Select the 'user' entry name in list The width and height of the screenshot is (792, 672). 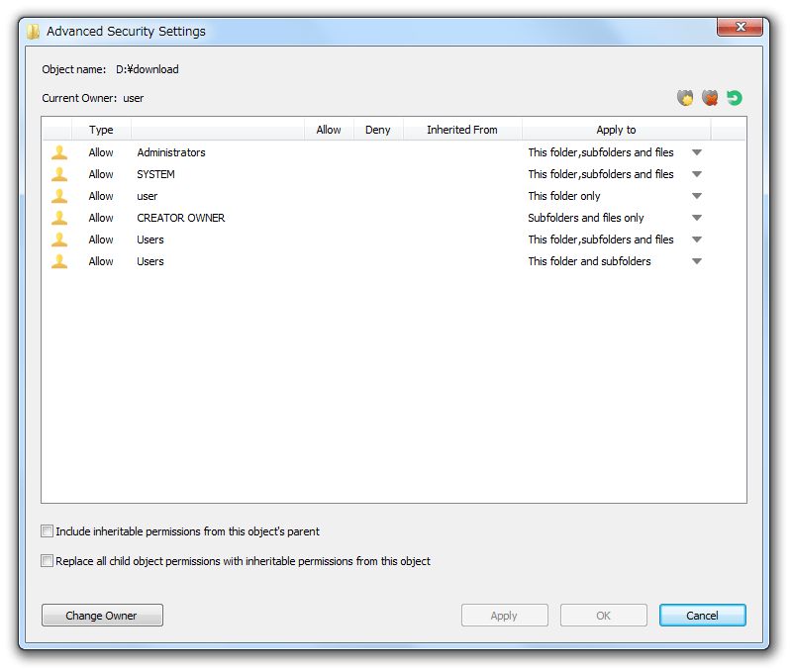coord(147,196)
